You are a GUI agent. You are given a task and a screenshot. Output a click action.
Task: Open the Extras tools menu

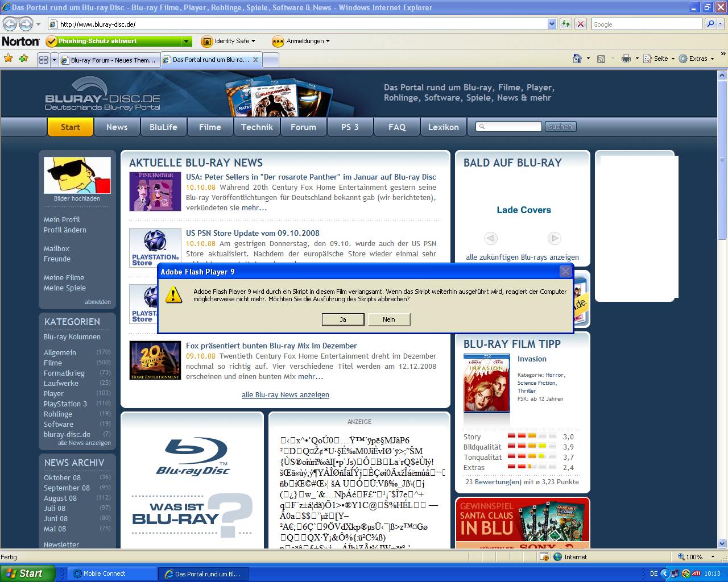tap(697, 59)
